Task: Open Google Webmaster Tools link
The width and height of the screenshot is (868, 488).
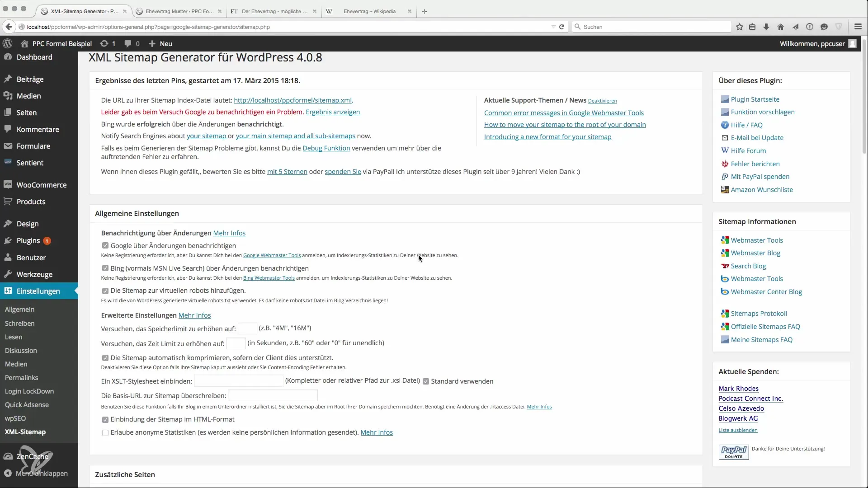Action: [x=272, y=255]
